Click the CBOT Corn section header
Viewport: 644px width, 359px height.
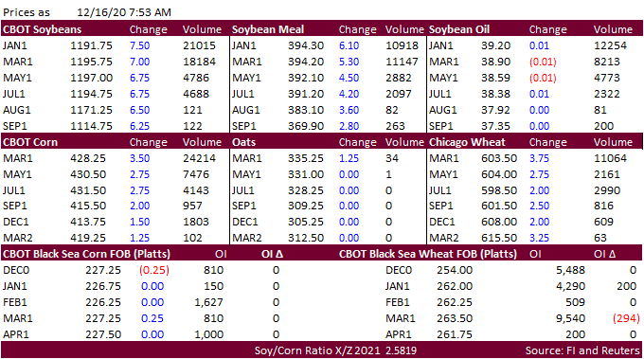click(x=30, y=142)
